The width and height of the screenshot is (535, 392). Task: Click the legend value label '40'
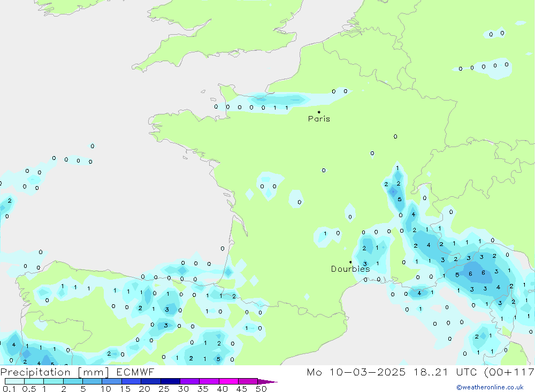coord(223,389)
